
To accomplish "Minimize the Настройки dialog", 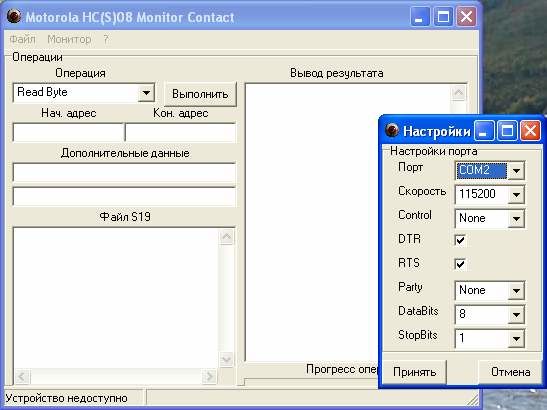I will click(x=484, y=131).
